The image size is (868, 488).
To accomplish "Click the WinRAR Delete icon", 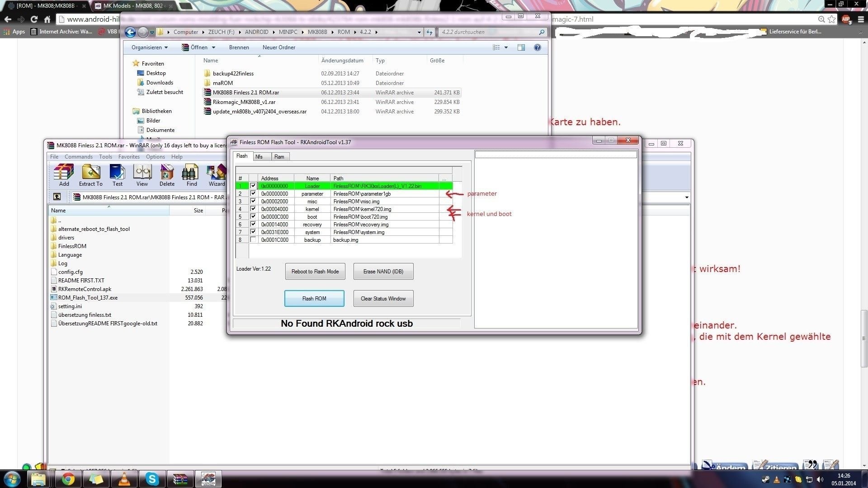I will point(167,175).
